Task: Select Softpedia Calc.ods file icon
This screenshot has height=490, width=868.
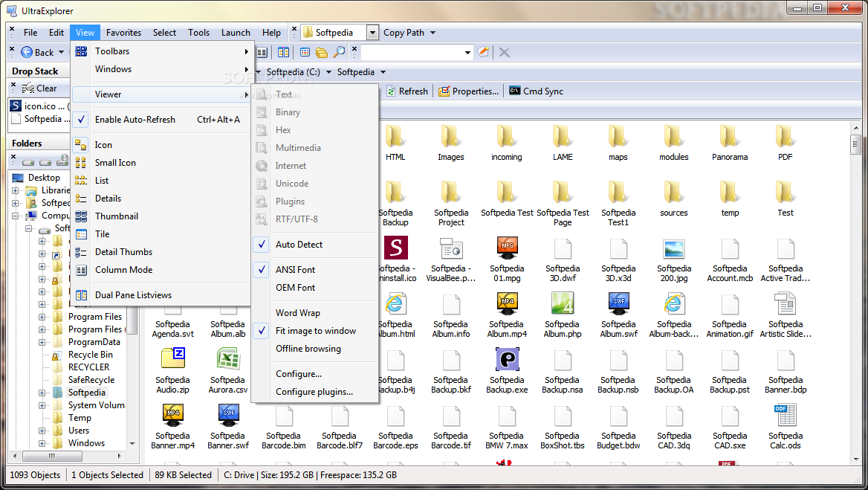Action: point(786,415)
